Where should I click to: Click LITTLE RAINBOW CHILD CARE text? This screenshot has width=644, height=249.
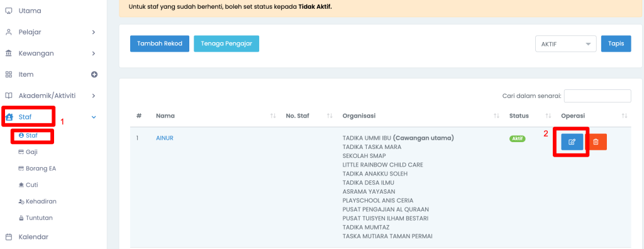coord(383,165)
